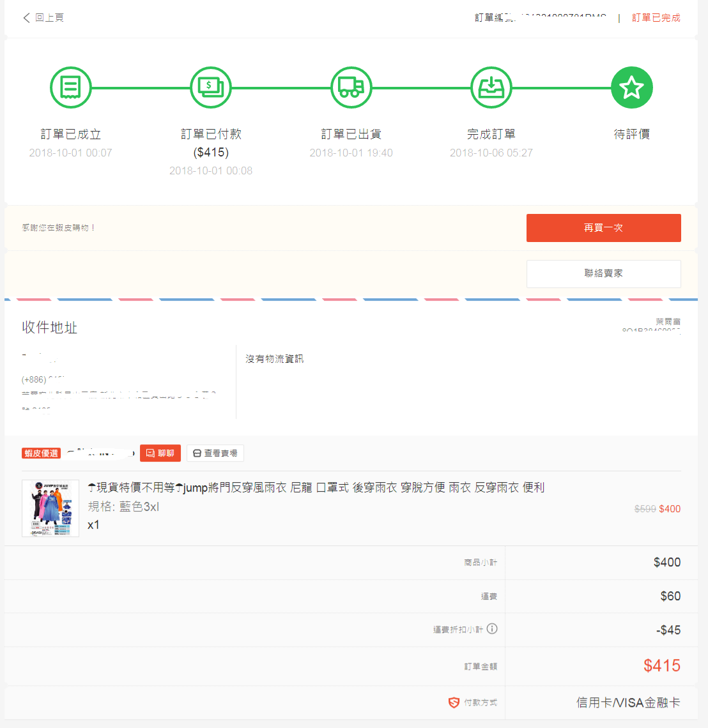The height and width of the screenshot is (728, 708).
Task: Click the star rating icon
Action: point(631,87)
